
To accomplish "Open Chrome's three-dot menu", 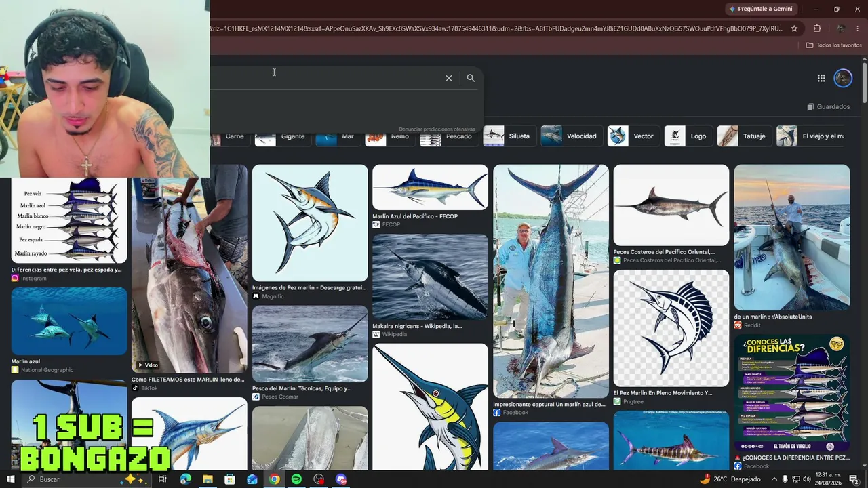I will (858, 28).
